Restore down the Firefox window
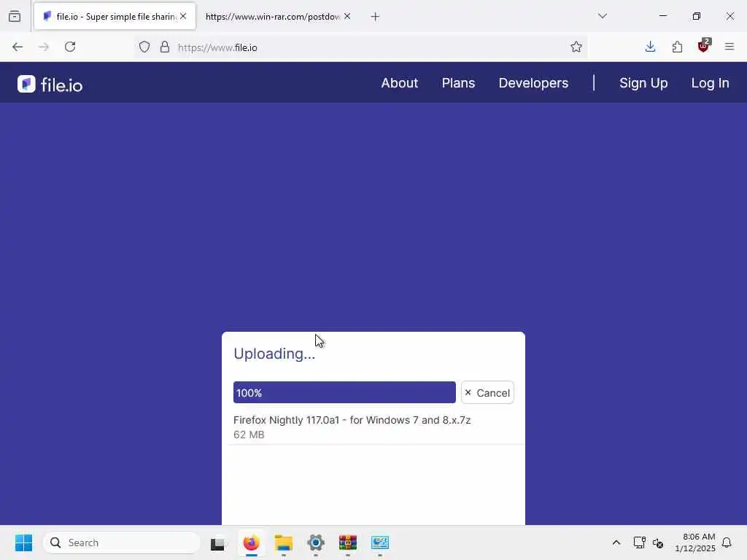This screenshot has width=747, height=560. pyautogui.click(x=697, y=16)
